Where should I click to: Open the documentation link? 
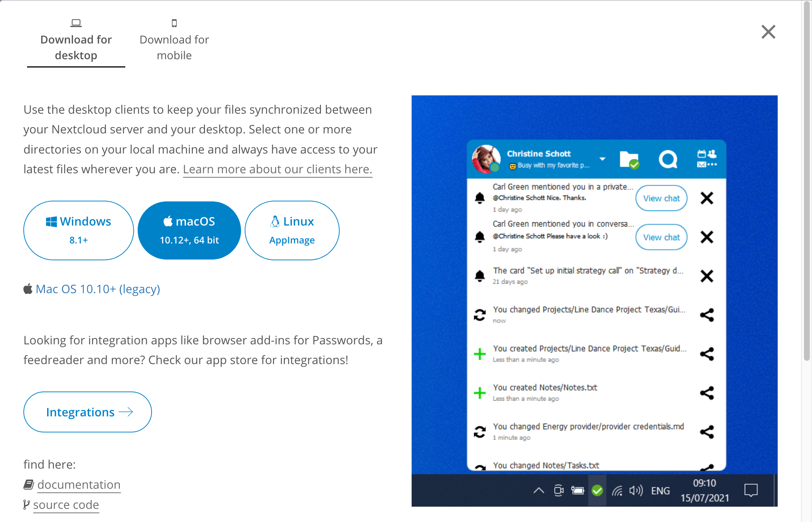(x=79, y=484)
